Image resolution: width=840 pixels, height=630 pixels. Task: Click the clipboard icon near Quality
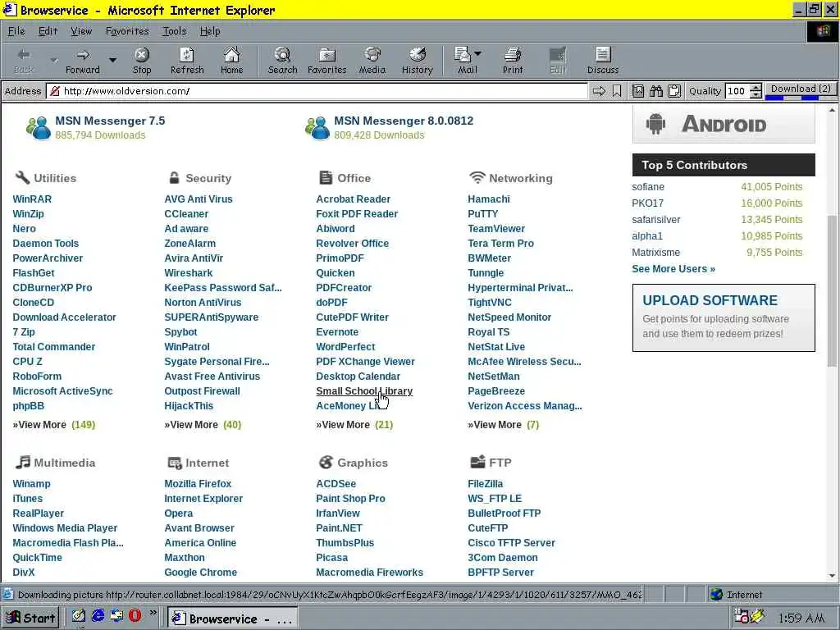point(674,91)
